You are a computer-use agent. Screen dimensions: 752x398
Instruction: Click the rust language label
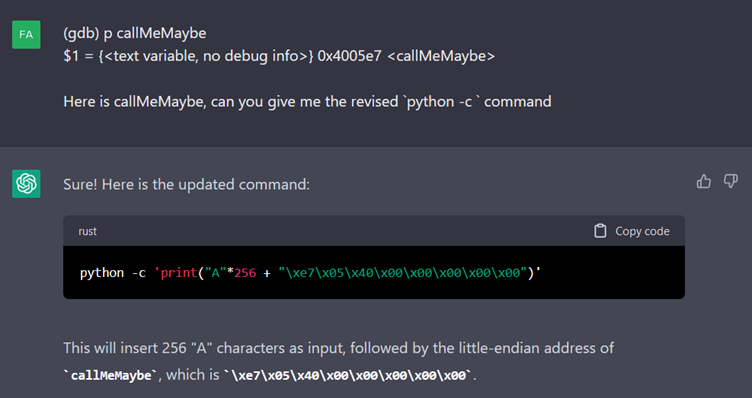coord(87,231)
